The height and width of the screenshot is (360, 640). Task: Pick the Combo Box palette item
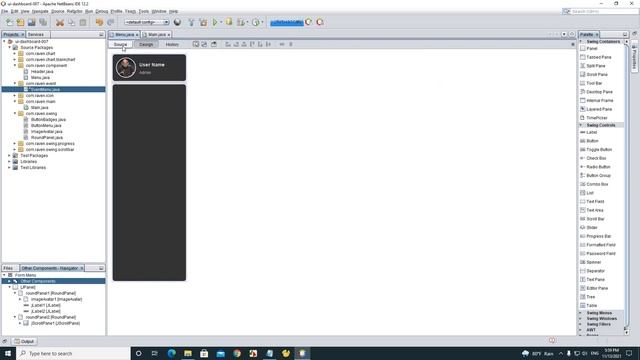pos(597,184)
